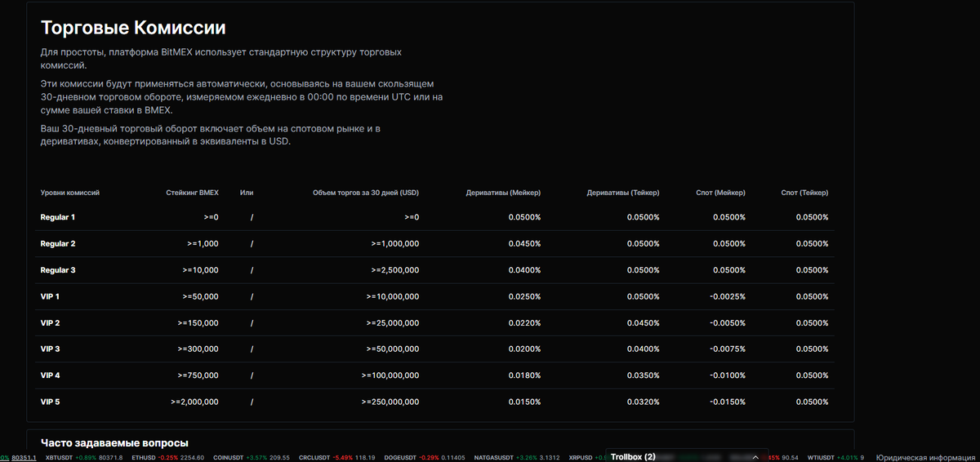Click the Часто задаваемые вопросы heading
Image resolution: width=980 pixels, height=462 pixels.
pyautogui.click(x=114, y=442)
